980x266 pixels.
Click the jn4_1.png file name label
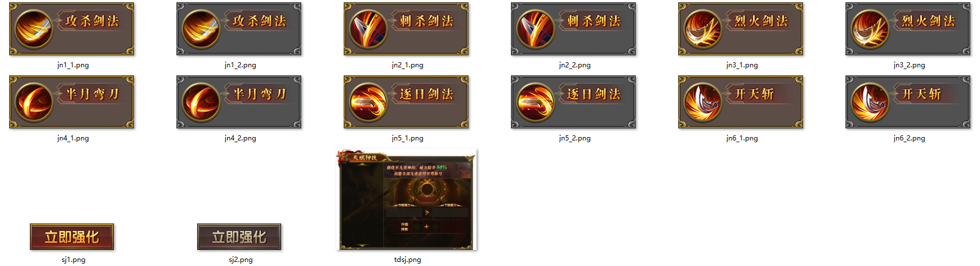coord(73,138)
